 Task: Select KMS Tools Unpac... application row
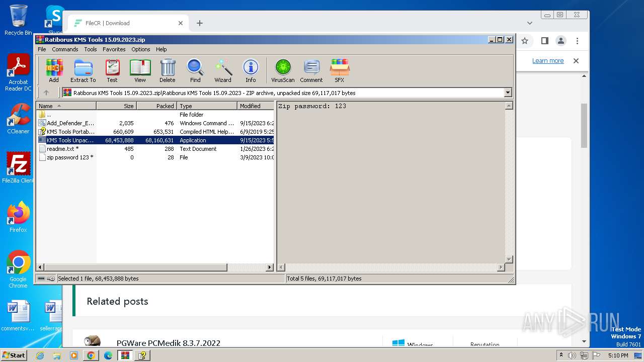(x=155, y=140)
